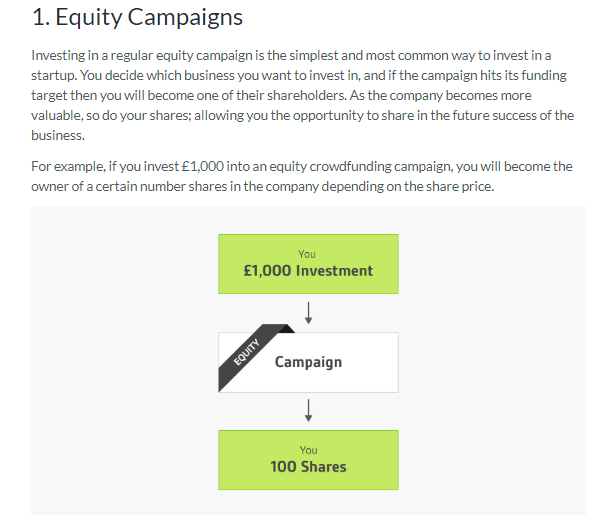597x519 pixels.
Task: Click the 'Campaign' text in the white card
Action: [x=308, y=362]
